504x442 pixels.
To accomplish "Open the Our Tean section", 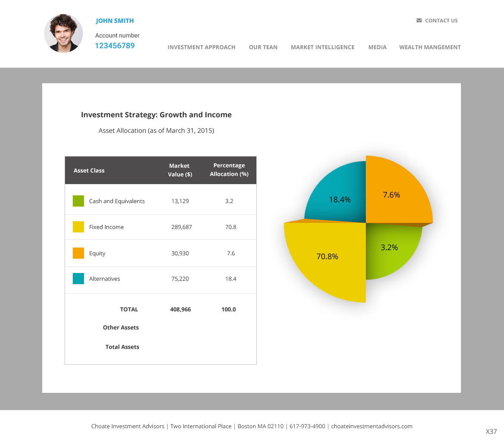I will pos(263,47).
